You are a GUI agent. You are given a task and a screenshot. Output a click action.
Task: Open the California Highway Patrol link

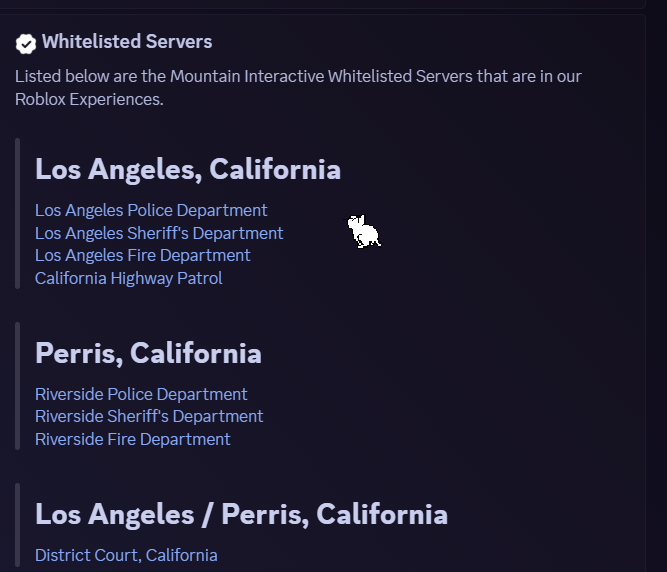(x=128, y=279)
